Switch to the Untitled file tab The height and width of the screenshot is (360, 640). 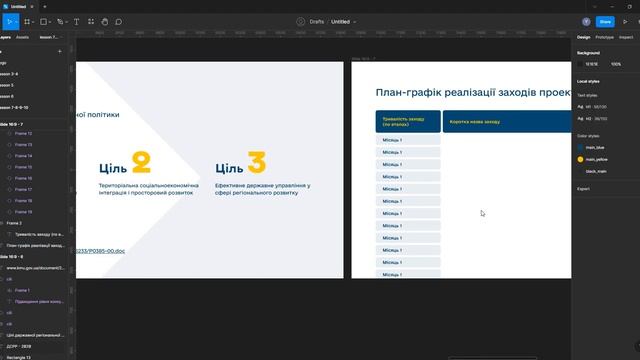pos(18,7)
